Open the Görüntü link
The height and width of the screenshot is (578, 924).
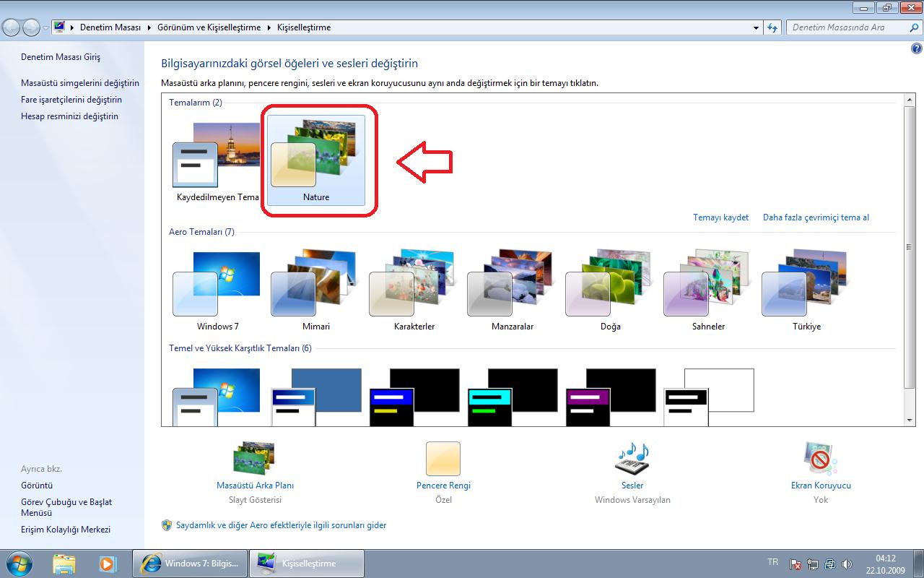tap(37, 486)
